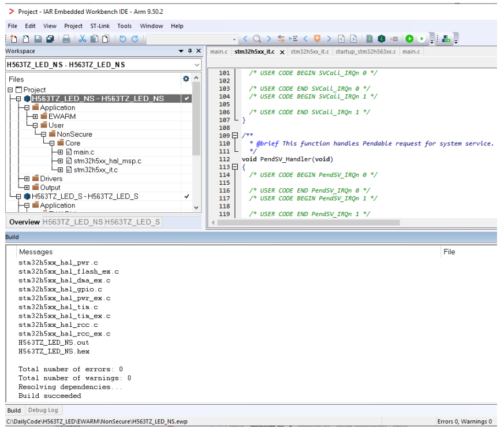Screen dimensions: 504x433
Task: Toggle the checkmark for H563TZ_LED_NS project
Action: pyautogui.click(x=186, y=98)
